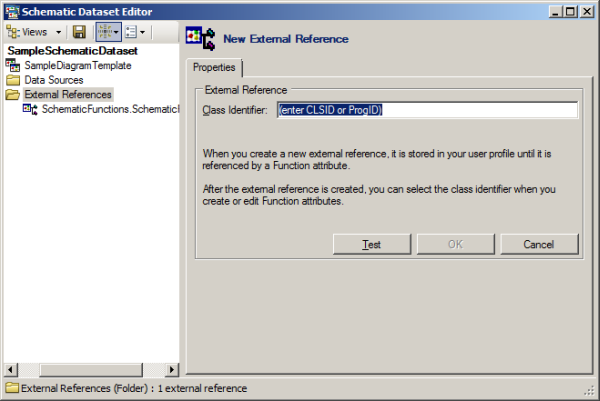Open the Views dropdown menu
Screen dimensions: 600x401
pyautogui.click(x=34, y=32)
